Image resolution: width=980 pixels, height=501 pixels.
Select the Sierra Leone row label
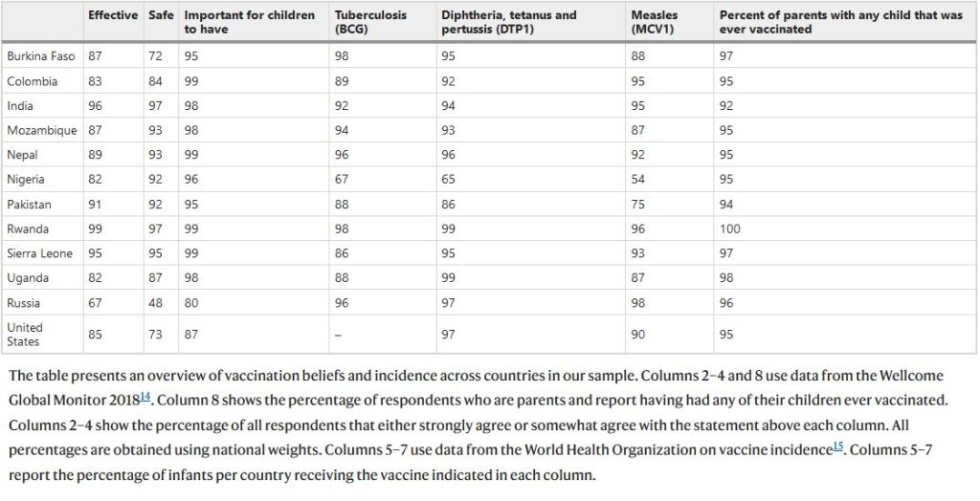pyautogui.click(x=39, y=253)
